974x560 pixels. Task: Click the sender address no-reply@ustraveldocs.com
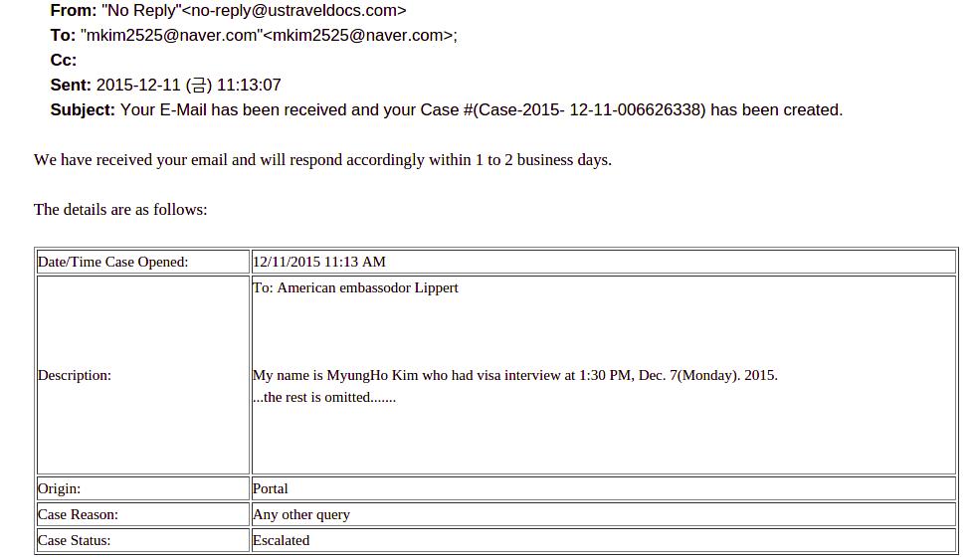coord(294,11)
